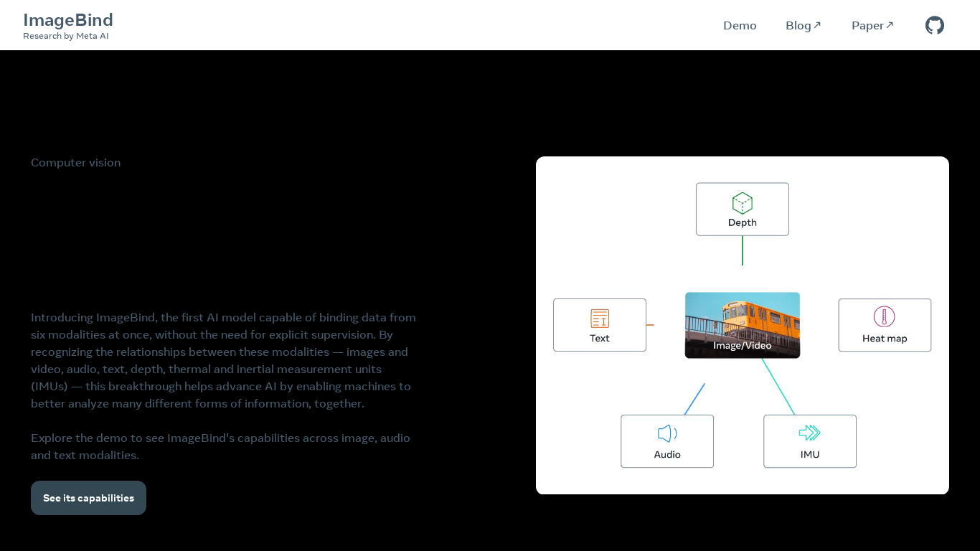This screenshot has width=980, height=551.
Task: Click the Introducing ImageBind paragraph
Action: (x=223, y=360)
